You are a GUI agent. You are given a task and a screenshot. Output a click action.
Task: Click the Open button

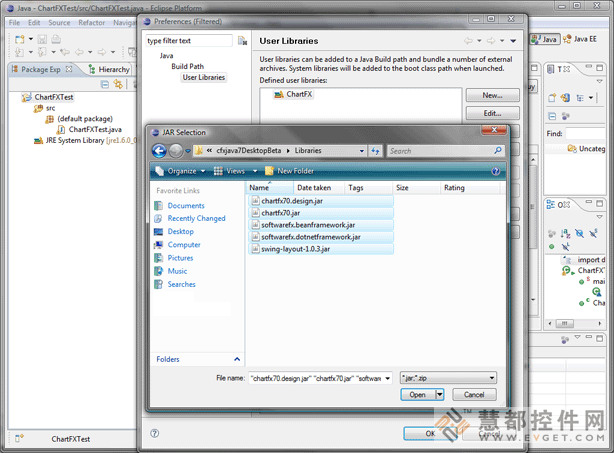tap(418, 394)
